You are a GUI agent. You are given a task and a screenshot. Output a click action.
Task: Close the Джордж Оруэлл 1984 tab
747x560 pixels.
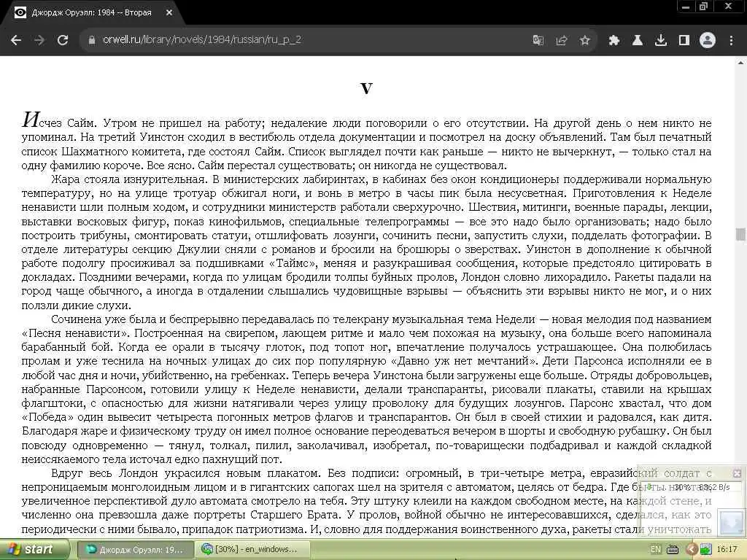(x=169, y=13)
